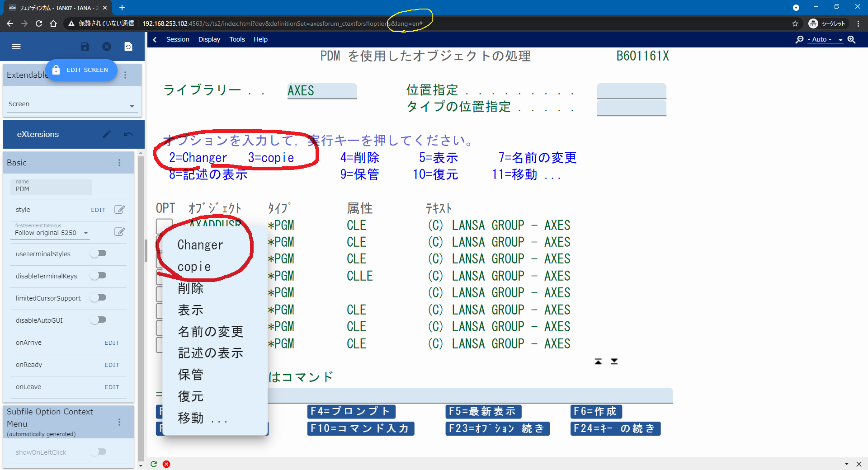Click the ライブラリー AXES input field
868x470 pixels.
coord(322,91)
